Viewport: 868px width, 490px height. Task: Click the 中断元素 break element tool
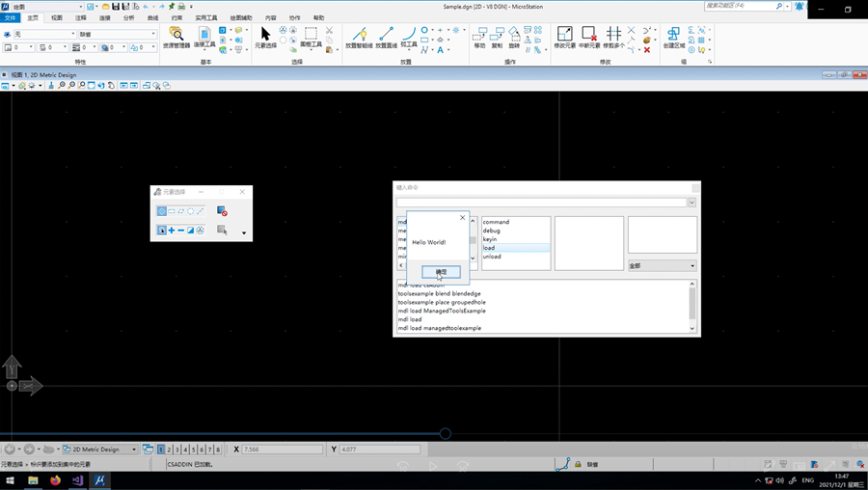click(x=588, y=37)
